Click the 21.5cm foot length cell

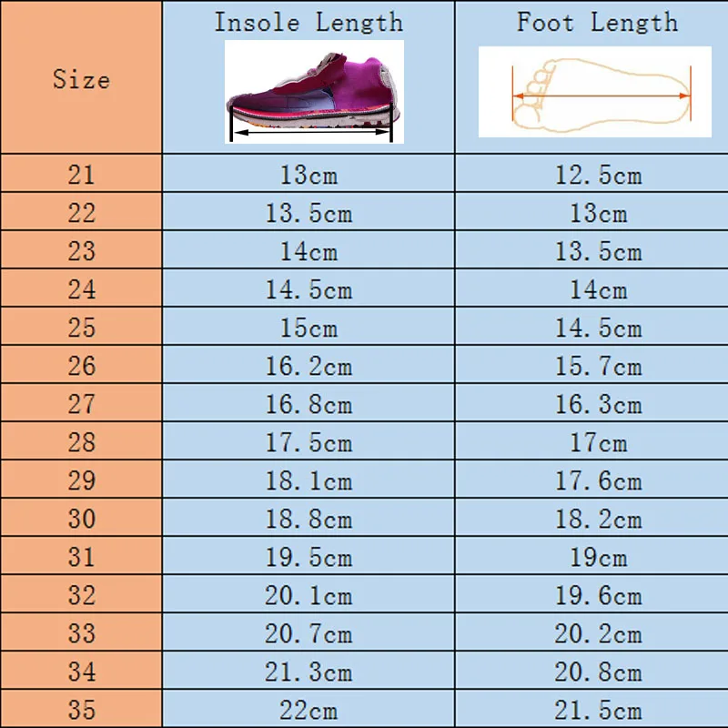598,710
